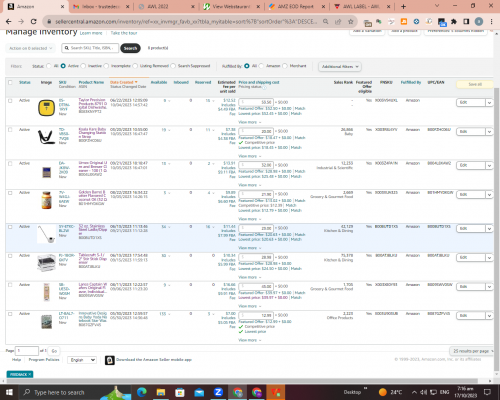Open File Explorer from the taskbar
This screenshot has width=500, height=400.
click(x=161, y=392)
